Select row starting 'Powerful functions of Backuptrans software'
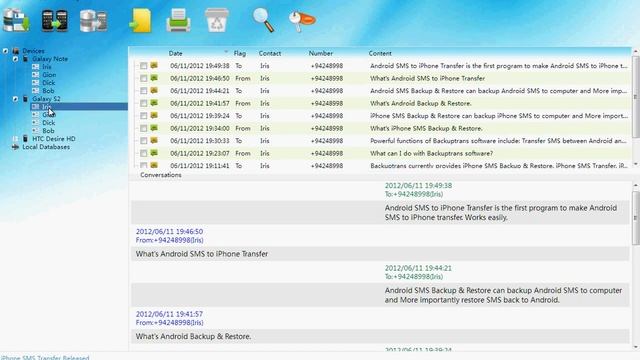The height and width of the screenshot is (360, 640). coord(382,141)
